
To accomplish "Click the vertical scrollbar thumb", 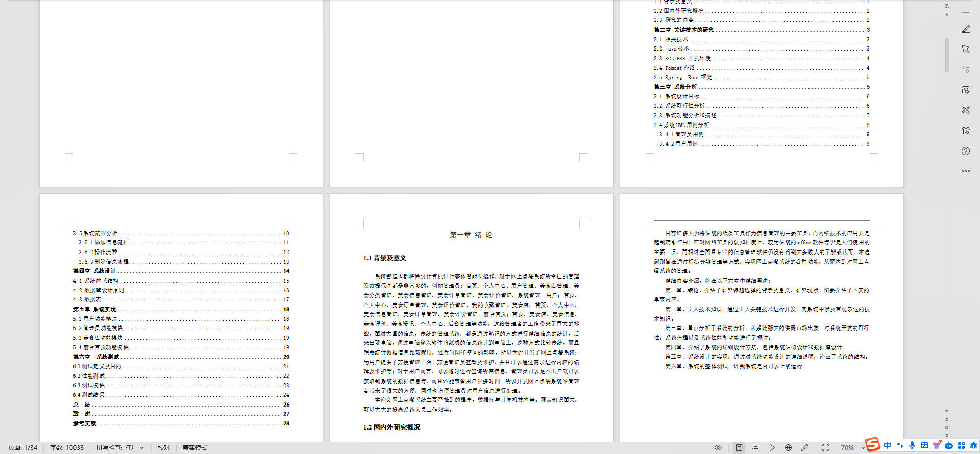I will pos(947,55).
